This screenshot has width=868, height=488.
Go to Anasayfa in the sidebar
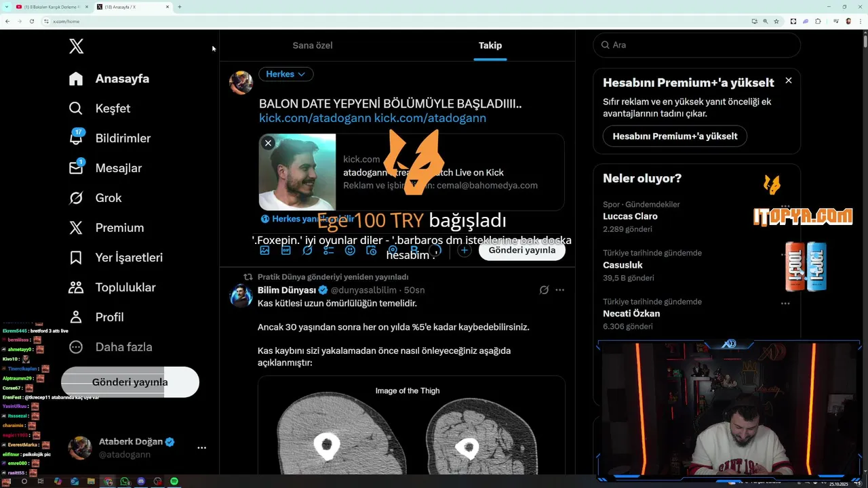click(109, 79)
